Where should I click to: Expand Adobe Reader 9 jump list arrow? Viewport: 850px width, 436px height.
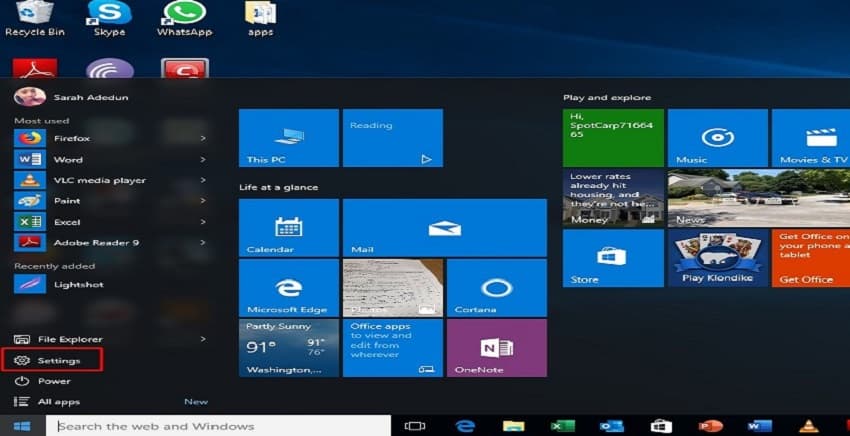(203, 242)
